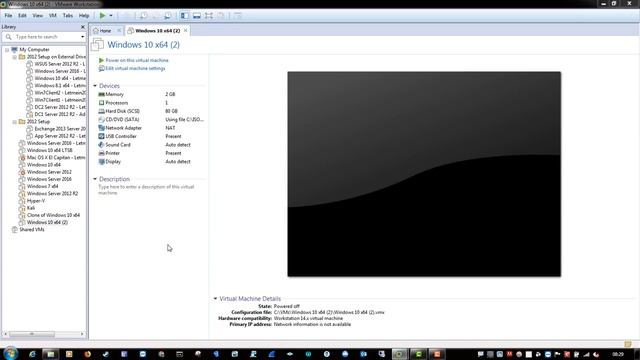Open the power options dropdown arrow
The image size is (640, 360).
coord(111,16)
